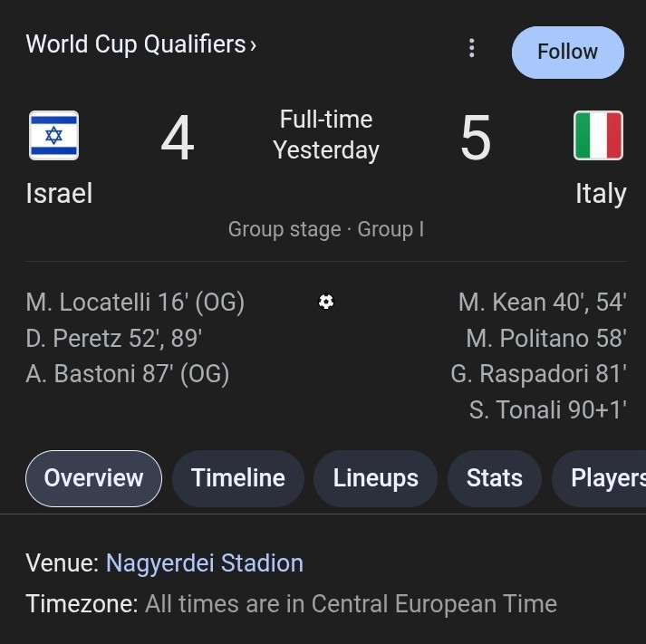Follow this match
Image resolution: width=646 pixels, height=644 pixels.
(568, 53)
